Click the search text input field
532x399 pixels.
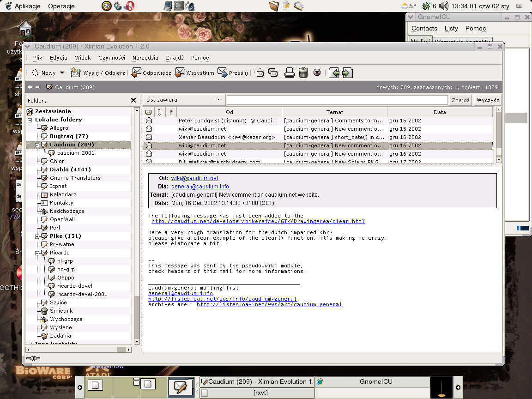337,100
